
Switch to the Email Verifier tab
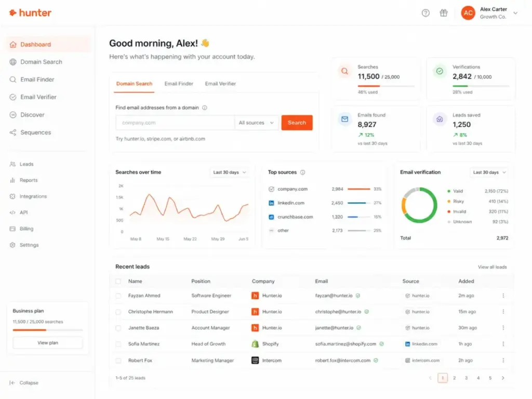[220, 84]
